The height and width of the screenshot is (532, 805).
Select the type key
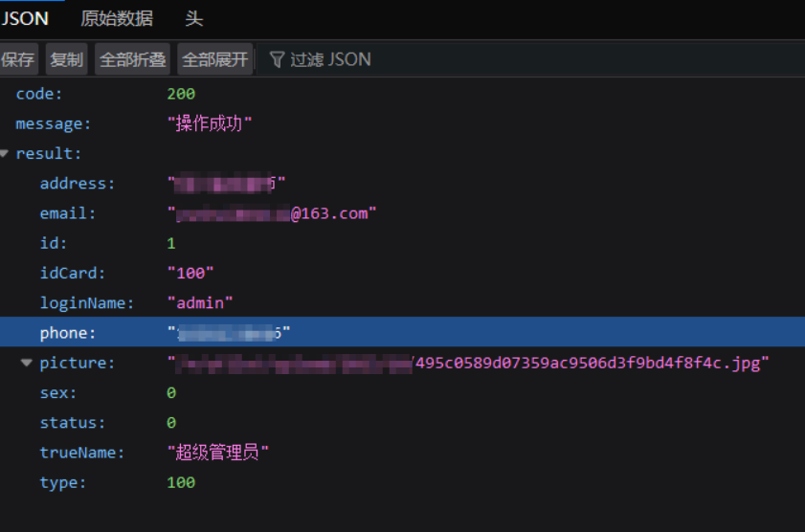pos(62,482)
